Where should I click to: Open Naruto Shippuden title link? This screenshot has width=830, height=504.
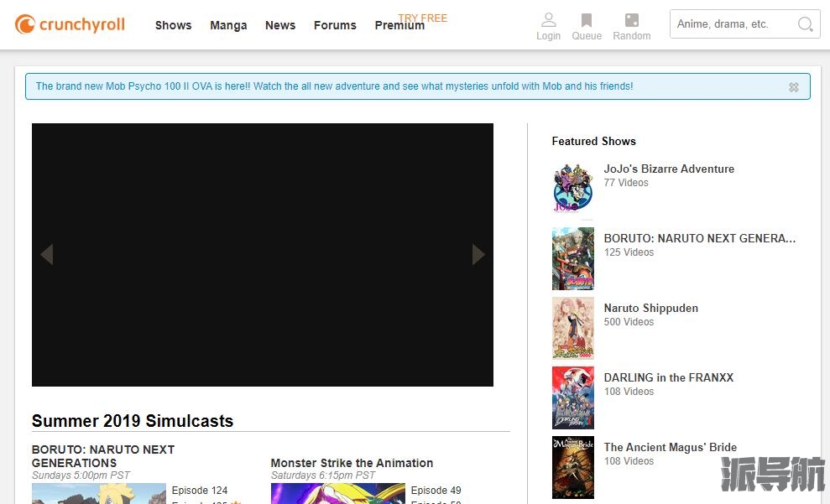point(651,309)
